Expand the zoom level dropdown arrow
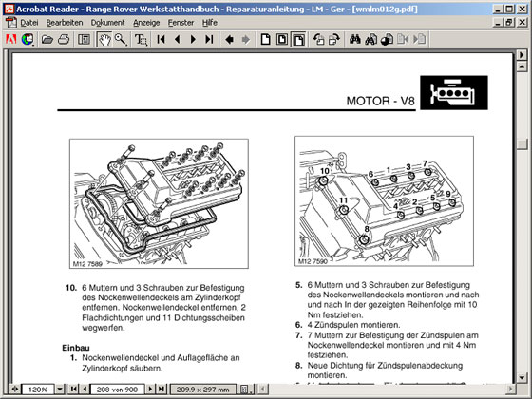The height and width of the screenshot is (399, 532). tap(60, 389)
